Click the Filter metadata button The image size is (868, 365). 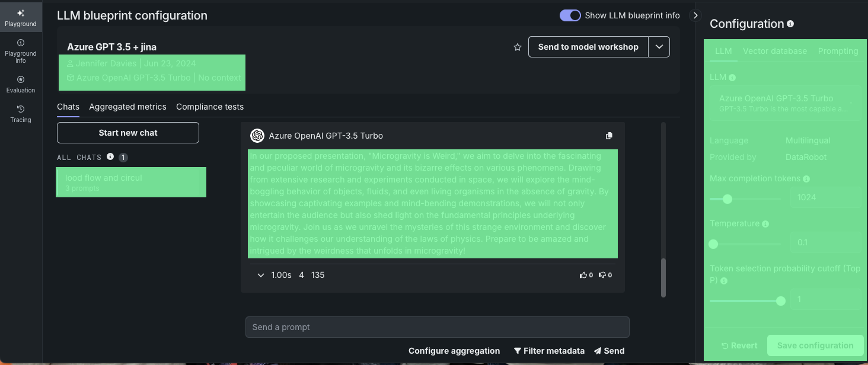click(x=549, y=351)
